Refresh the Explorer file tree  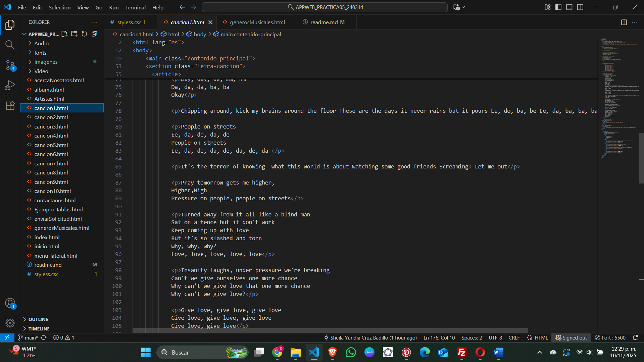coord(84,34)
